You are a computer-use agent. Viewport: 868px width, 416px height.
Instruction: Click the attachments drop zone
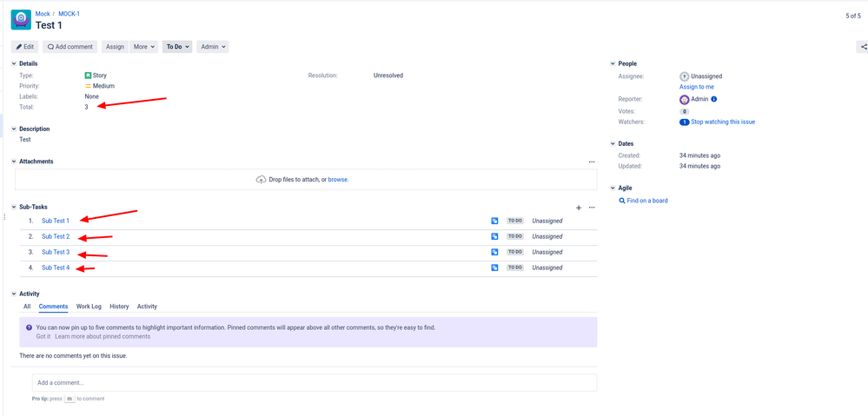click(306, 179)
